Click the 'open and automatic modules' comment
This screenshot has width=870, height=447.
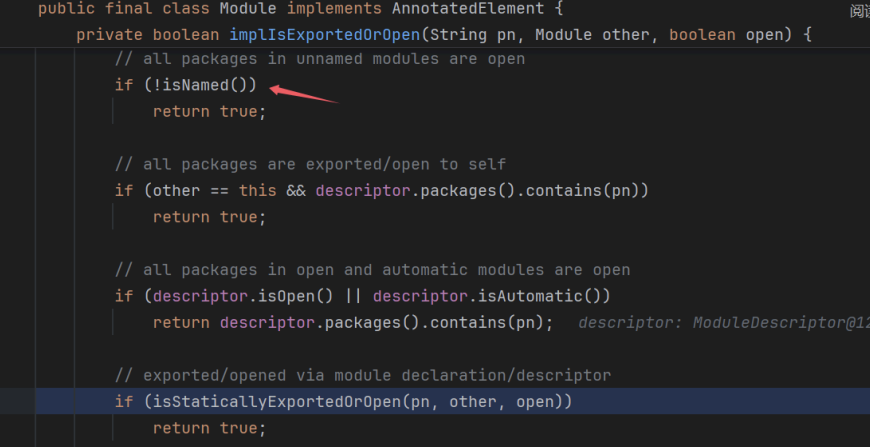(x=372, y=269)
